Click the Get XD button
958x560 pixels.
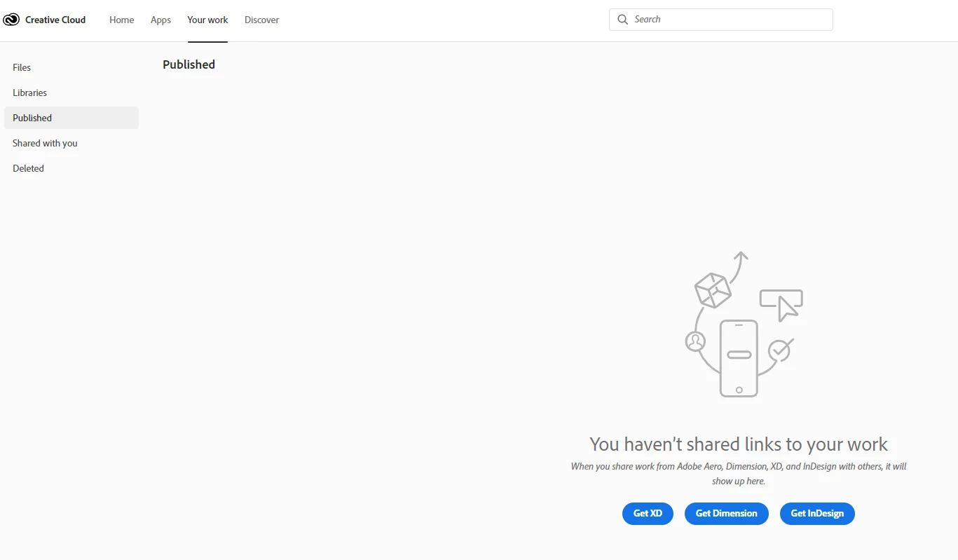click(x=648, y=514)
